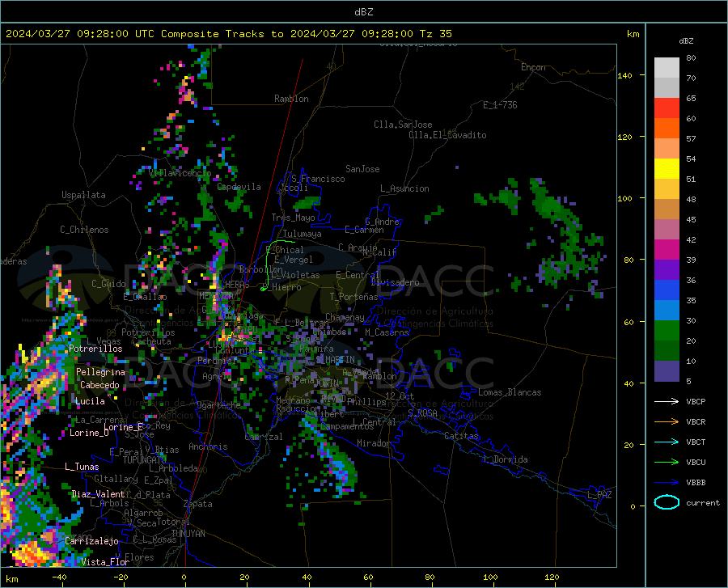Click the 'Catitas' map label
This screenshot has width=728, height=588.
tap(461, 436)
